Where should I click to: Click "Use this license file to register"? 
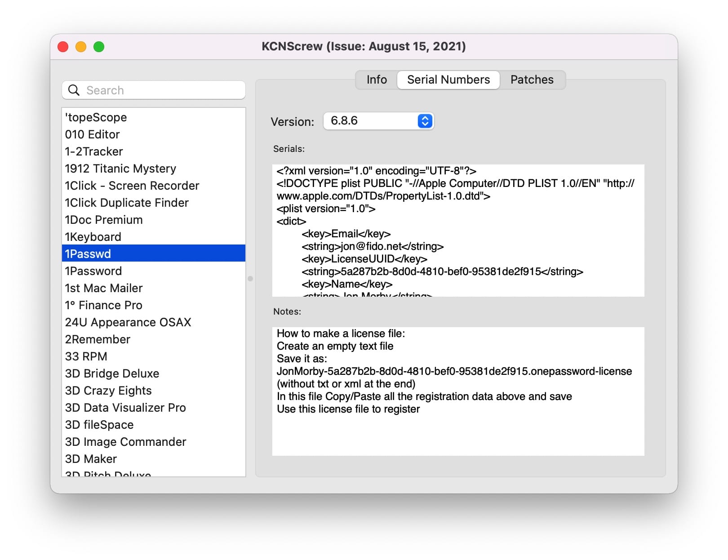pyautogui.click(x=348, y=409)
